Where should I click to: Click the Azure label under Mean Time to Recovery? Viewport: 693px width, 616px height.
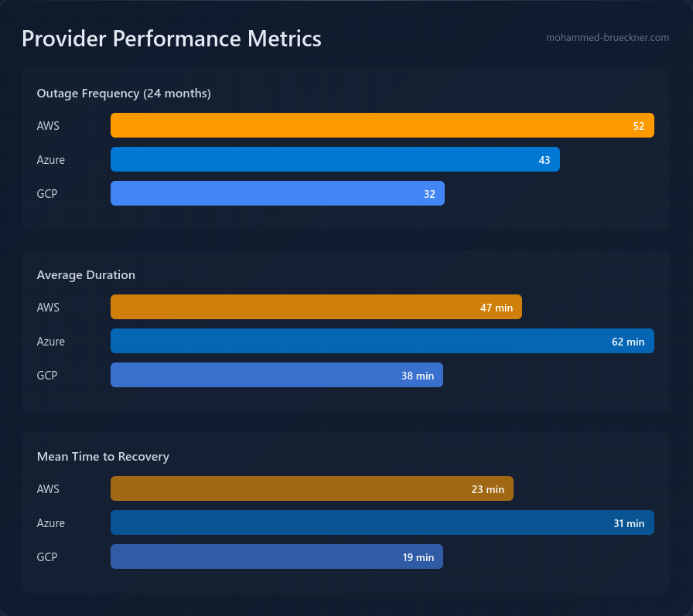click(x=51, y=522)
